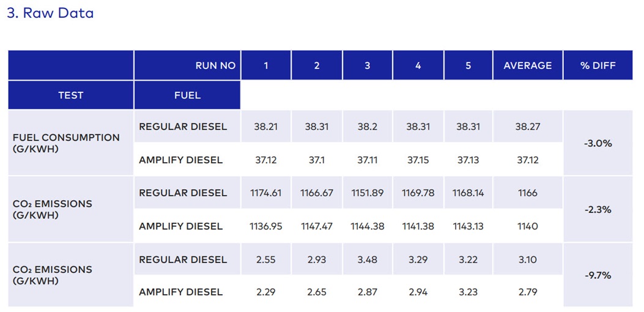Click run number '2' column header

click(317, 65)
